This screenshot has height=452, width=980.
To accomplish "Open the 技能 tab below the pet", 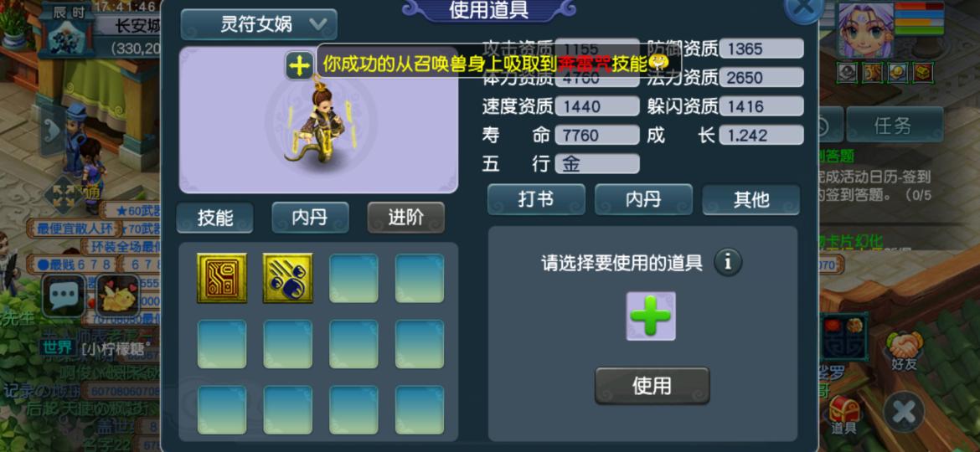I will (215, 218).
